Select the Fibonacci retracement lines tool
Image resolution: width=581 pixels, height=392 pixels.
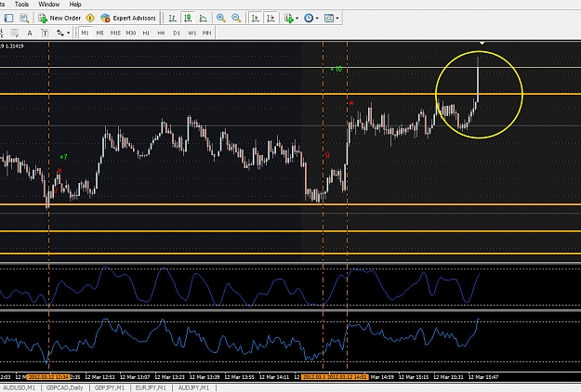pyautogui.click(x=15, y=33)
